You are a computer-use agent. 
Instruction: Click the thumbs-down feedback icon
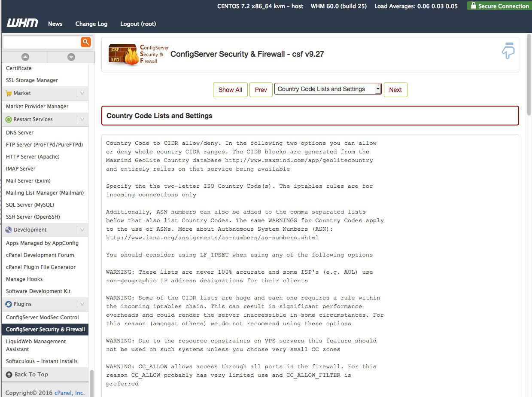click(x=508, y=51)
